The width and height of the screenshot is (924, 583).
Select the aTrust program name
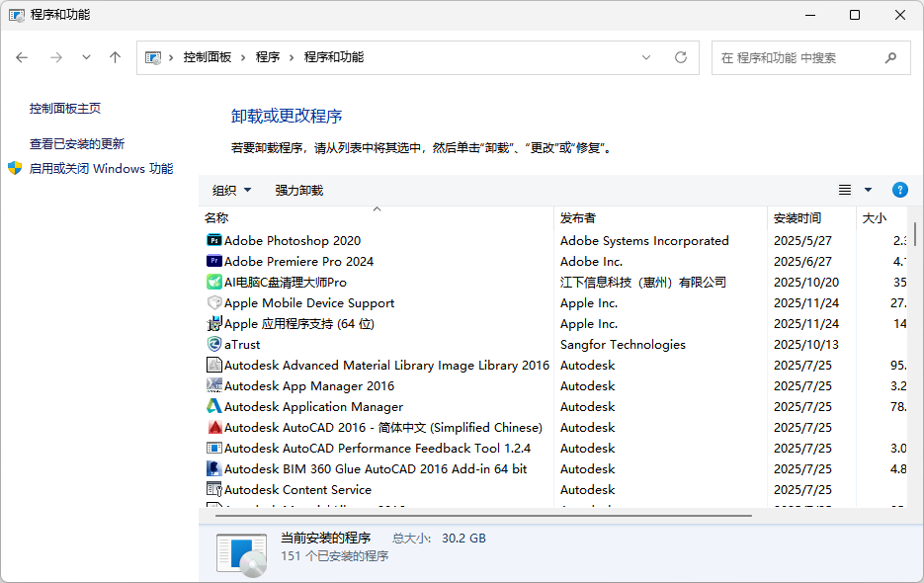point(242,344)
